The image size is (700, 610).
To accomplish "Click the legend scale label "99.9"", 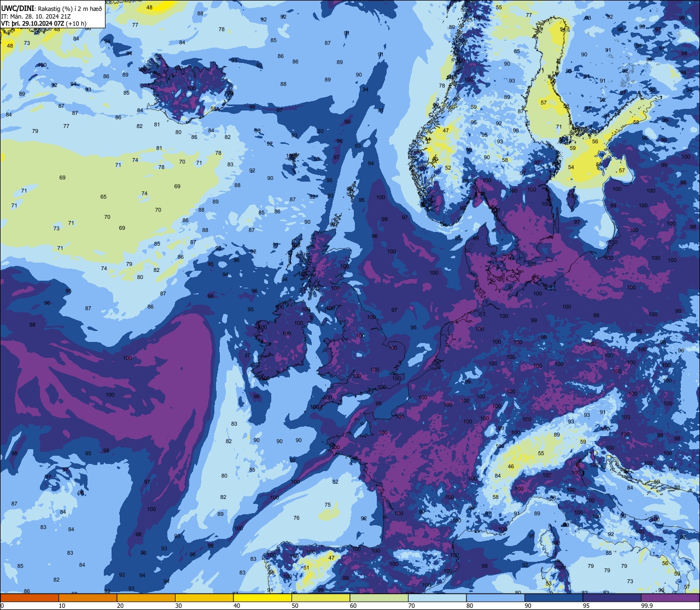I will click(x=647, y=606).
